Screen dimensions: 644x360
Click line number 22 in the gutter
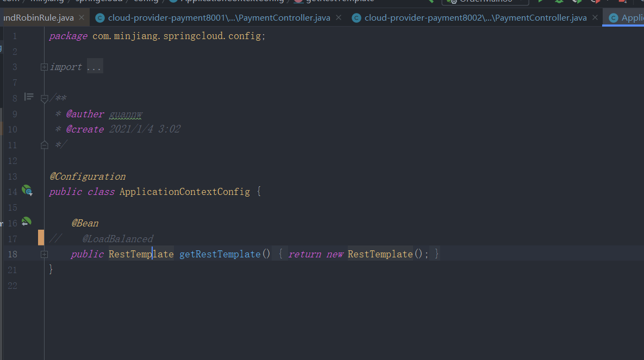pos(12,286)
